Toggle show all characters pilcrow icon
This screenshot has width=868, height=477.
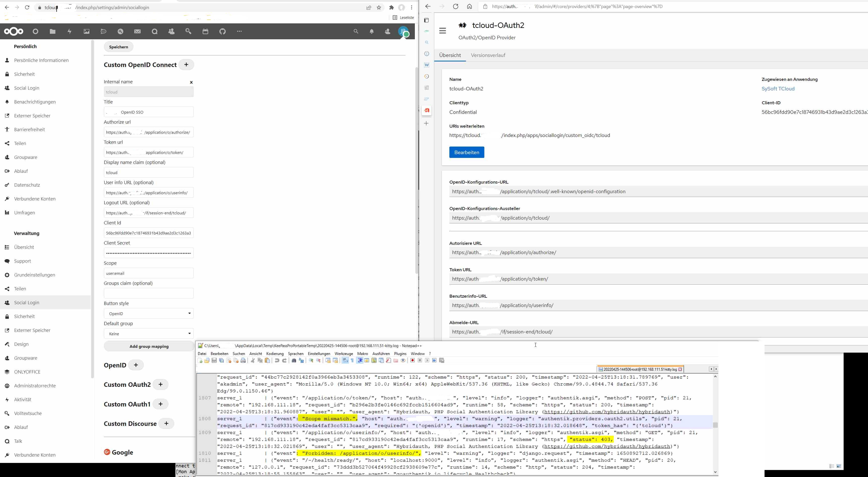[x=352, y=360]
